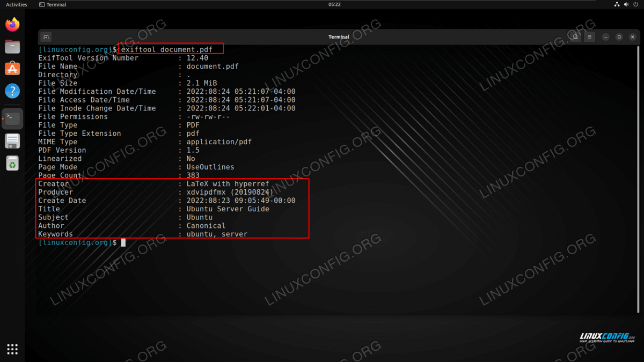This screenshot has height=362, width=644.
Task: Open Activities overview
Action: (x=16, y=4)
